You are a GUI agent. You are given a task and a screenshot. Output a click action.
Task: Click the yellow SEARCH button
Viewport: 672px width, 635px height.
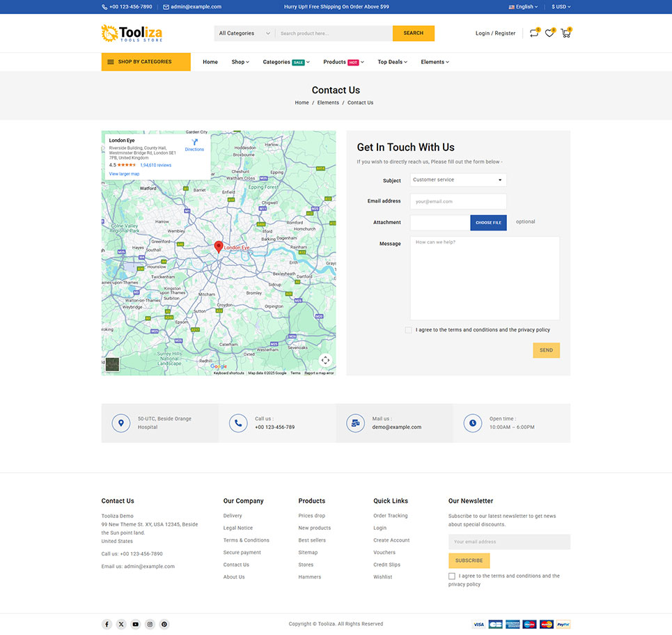[x=413, y=33]
